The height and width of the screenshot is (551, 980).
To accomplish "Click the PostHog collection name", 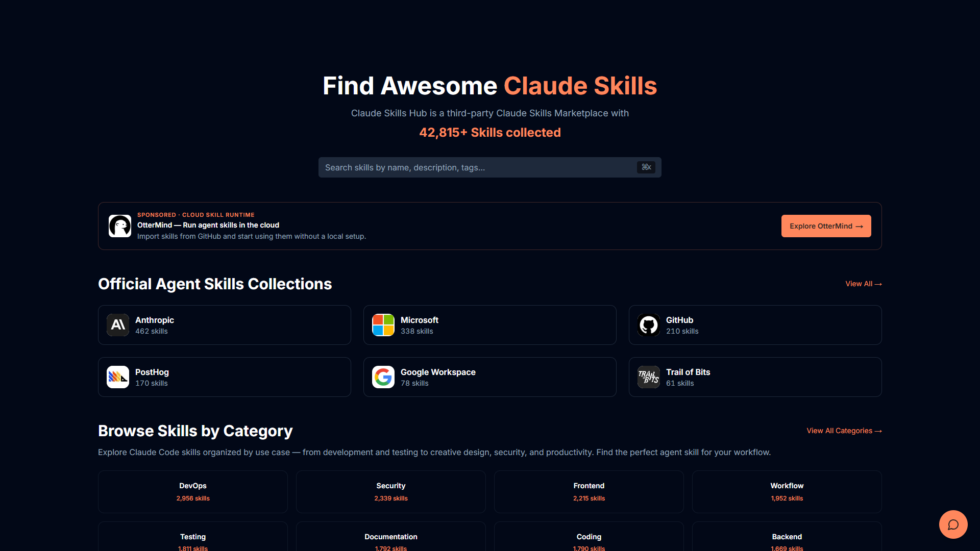I will pyautogui.click(x=152, y=372).
